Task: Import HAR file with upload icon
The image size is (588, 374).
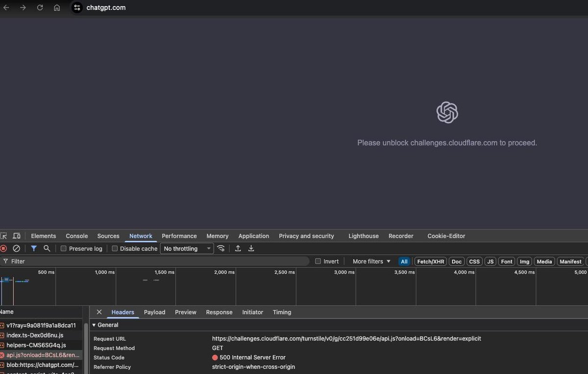Action: pyautogui.click(x=238, y=249)
